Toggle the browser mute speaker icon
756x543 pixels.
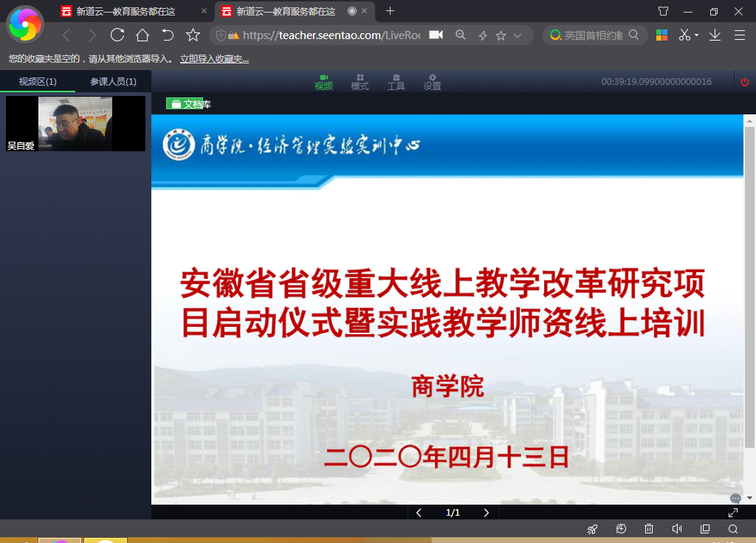coord(676,529)
